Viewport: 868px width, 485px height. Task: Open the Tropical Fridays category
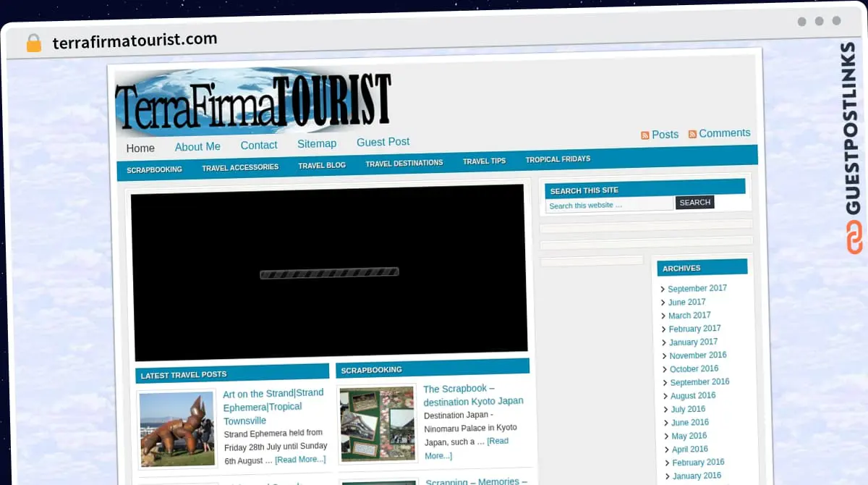pyautogui.click(x=558, y=159)
